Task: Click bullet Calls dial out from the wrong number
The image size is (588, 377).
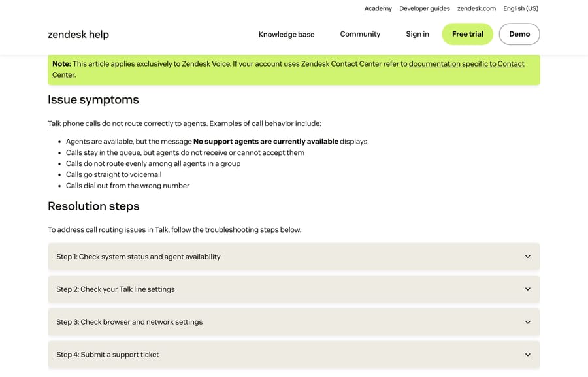Action: [x=127, y=186]
